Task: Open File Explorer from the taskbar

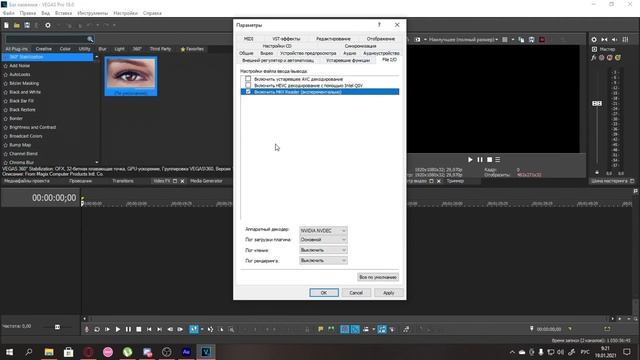Action: tap(49, 352)
